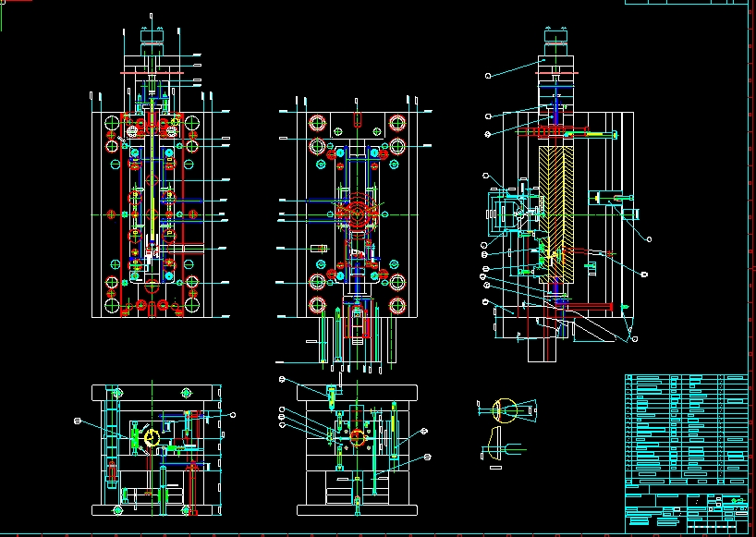The height and width of the screenshot is (537, 756).
Task: Click the yellow round part in the bottom-left view
Action: [x=152, y=438]
